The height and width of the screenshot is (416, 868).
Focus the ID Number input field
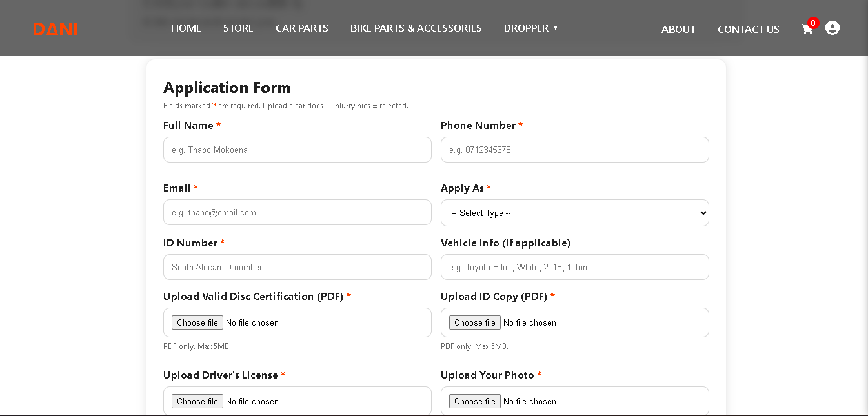click(298, 267)
